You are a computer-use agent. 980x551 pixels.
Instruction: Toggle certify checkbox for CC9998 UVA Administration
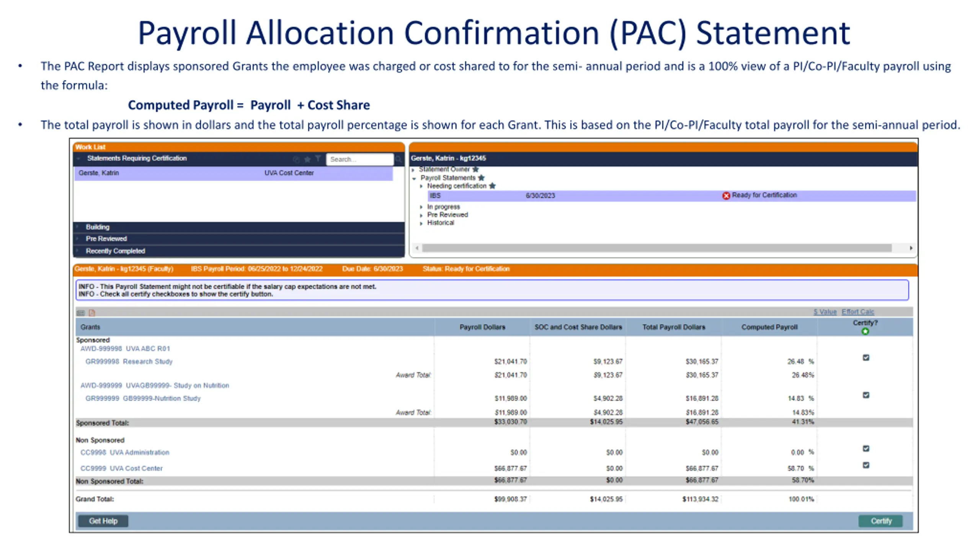coord(865,448)
